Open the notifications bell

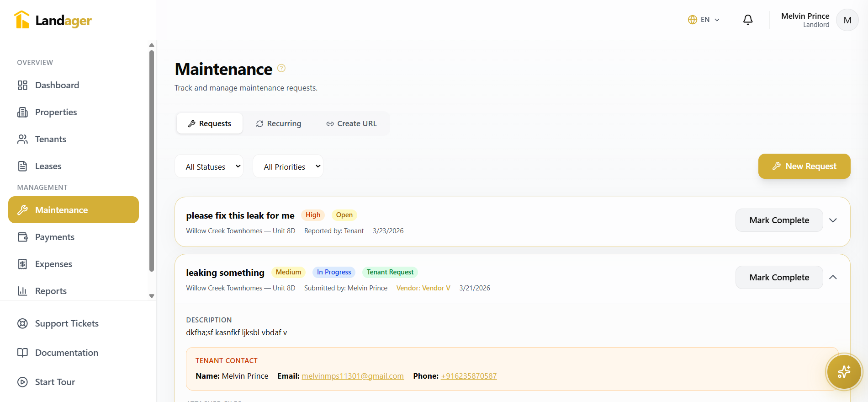[748, 20]
